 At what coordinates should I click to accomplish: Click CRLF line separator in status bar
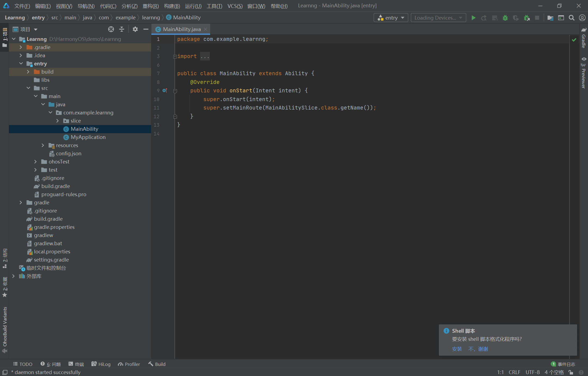coord(514,372)
